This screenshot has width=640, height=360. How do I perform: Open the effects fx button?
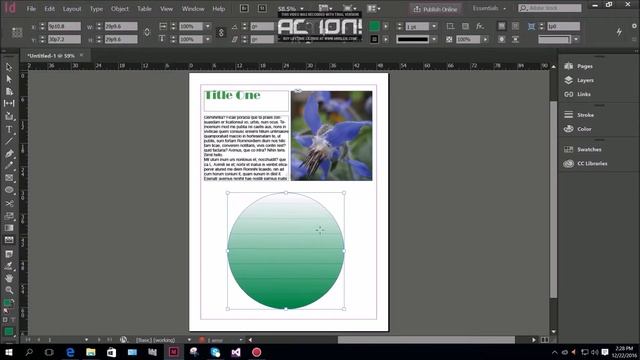(x=480, y=27)
